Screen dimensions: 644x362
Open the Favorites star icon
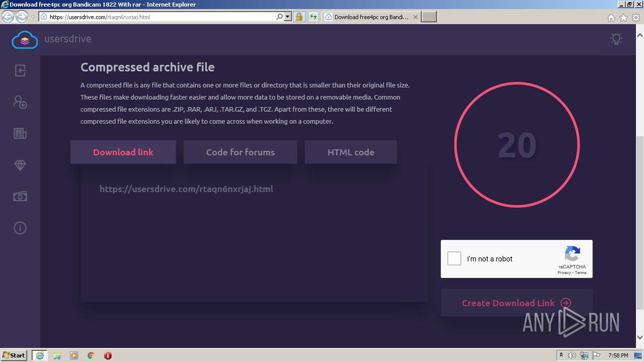(623, 18)
